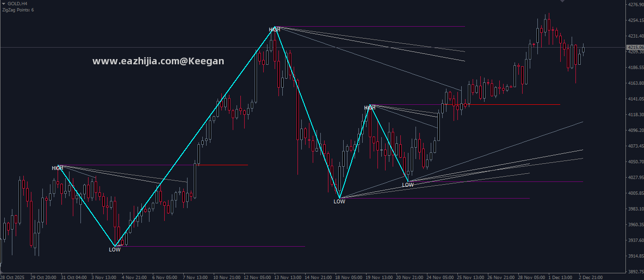Image resolution: width=644 pixels, height=280 pixels.
Task: Click the current price tag 4215.06
Action: 635,47
